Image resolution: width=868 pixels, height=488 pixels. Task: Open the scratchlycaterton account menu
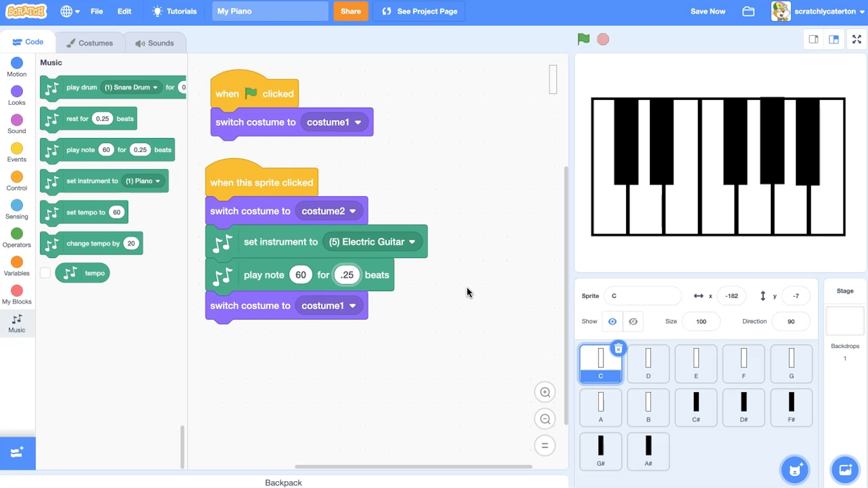[x=818, y=11]
